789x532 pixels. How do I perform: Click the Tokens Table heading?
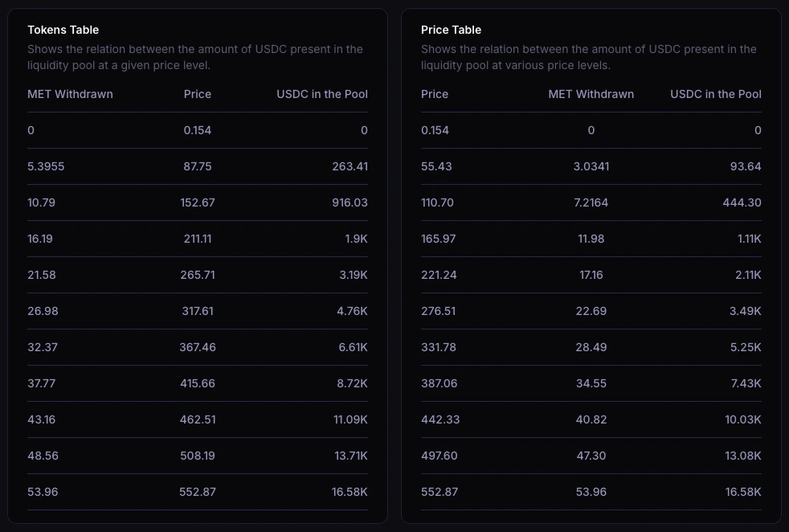click(63, 30)
